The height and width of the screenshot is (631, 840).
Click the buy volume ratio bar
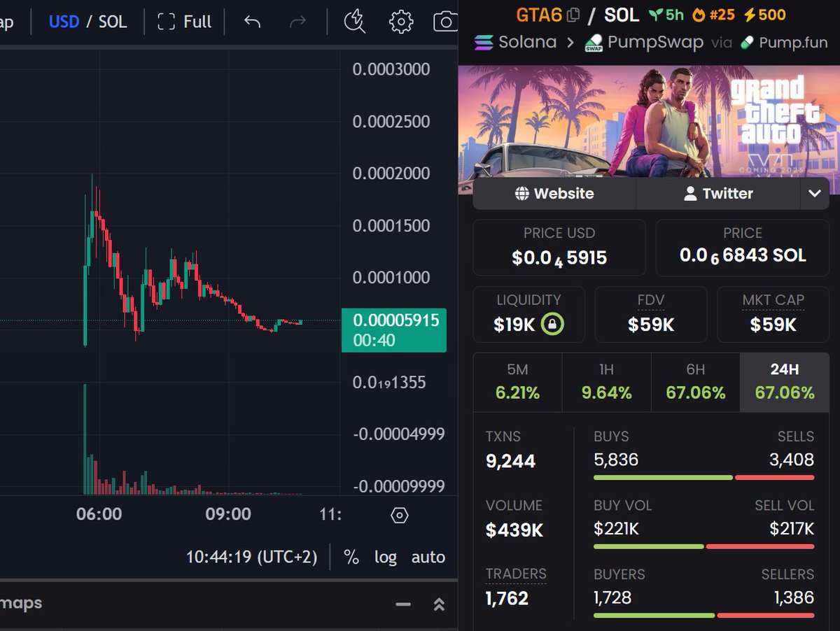coord(704,546)
